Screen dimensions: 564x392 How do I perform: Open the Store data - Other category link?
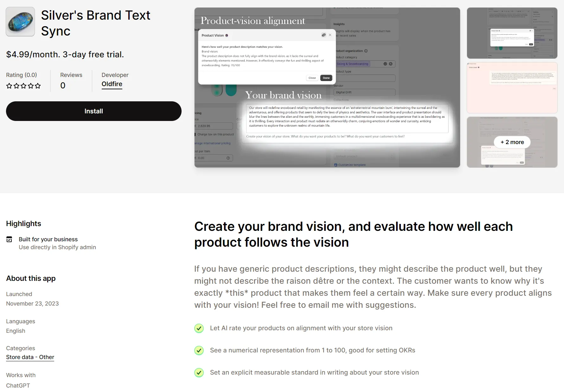pyautogui.click(x=30, y=357)
